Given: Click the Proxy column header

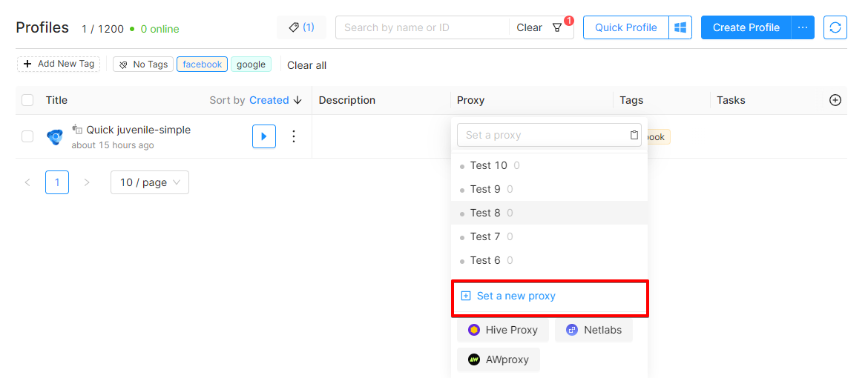Looking at the screenshot, I should (470, 100).
